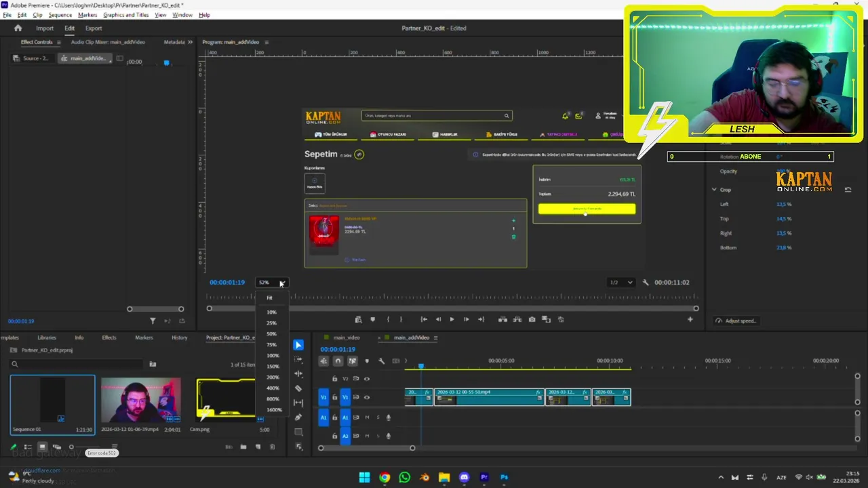Click Mark Out brace button
Screen dimensions: 868x488
401,319
